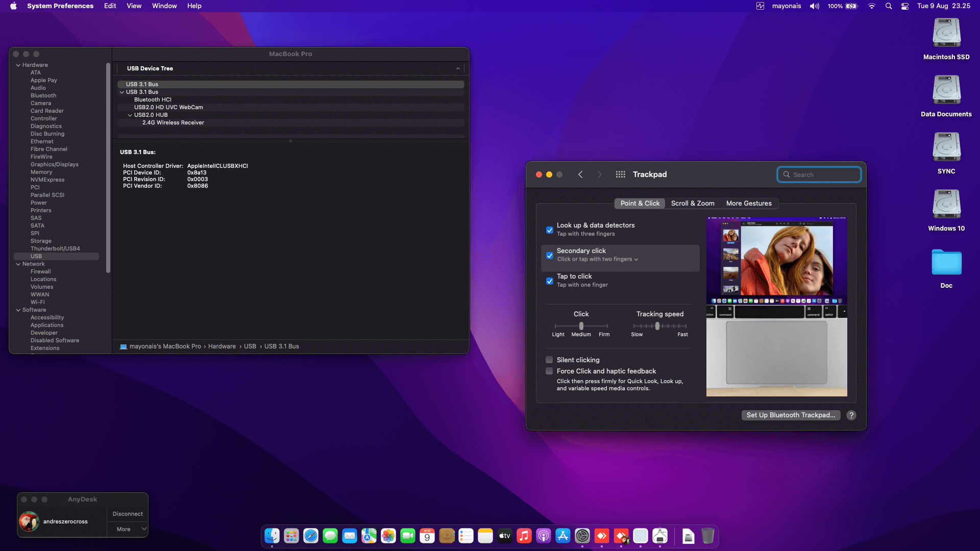Click the show all preferences grid icon

[x=620, y=174]
